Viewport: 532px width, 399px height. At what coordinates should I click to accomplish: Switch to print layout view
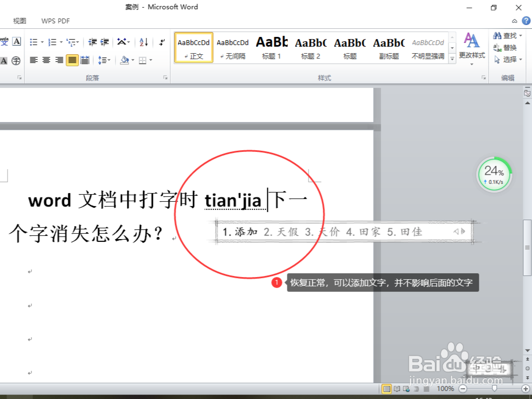tap(387, 389)
